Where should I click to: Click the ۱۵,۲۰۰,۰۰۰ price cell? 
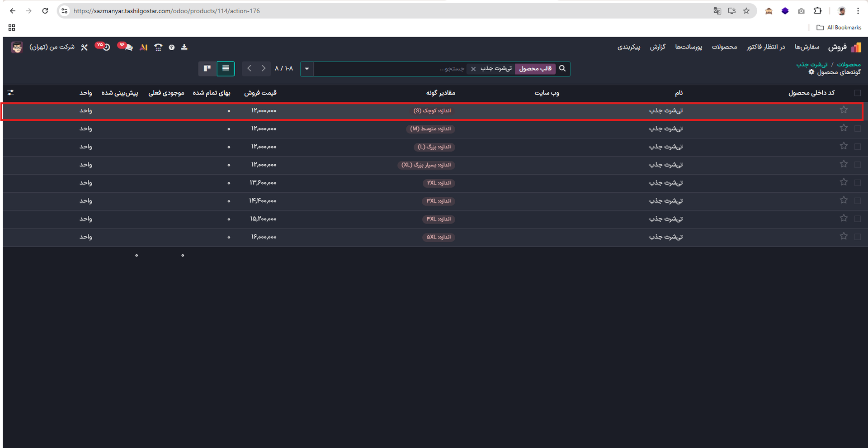click(x=263, y=219)
